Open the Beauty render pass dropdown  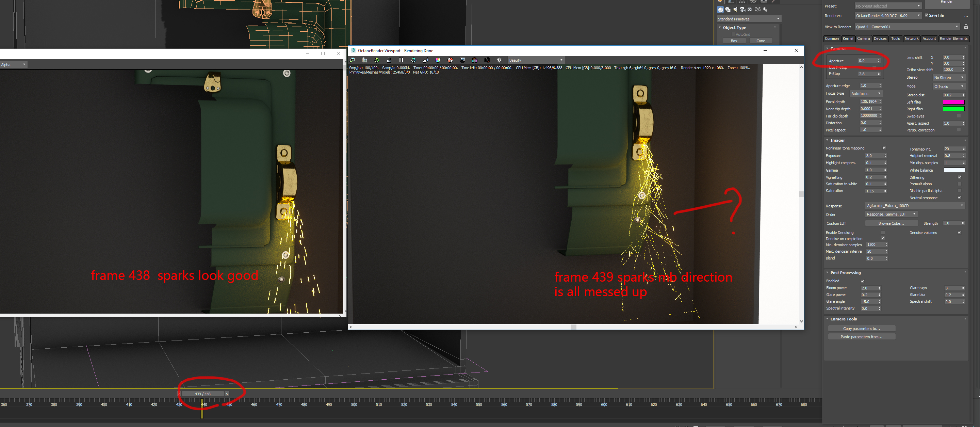pyautogui.click(x=536, y=60)
